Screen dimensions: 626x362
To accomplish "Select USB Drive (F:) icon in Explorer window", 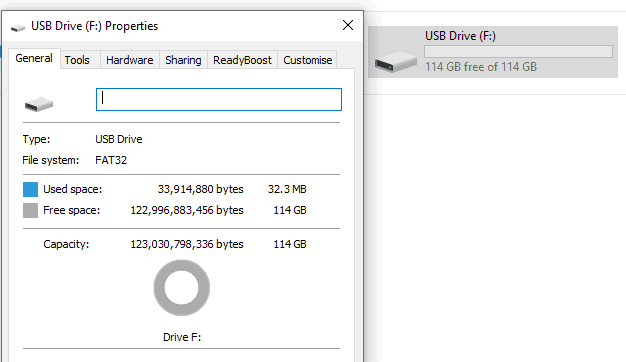I will coord(395,62).
